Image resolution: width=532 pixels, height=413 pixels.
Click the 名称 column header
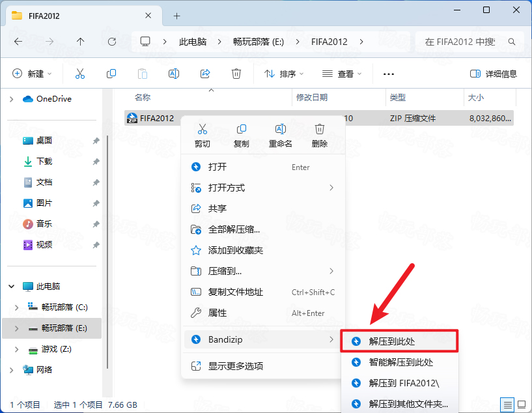[x=143, y=98]
